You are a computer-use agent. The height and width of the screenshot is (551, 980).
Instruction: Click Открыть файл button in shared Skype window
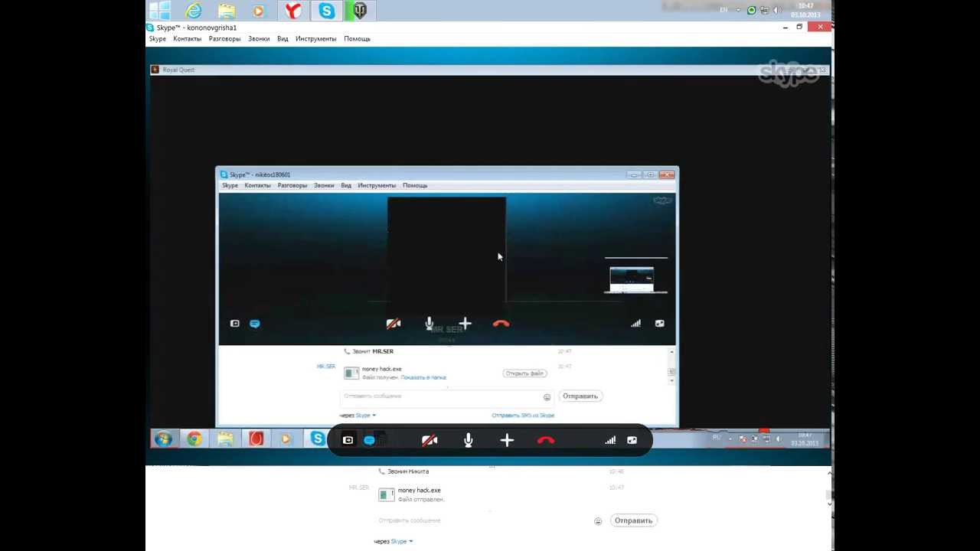[524, 373]
